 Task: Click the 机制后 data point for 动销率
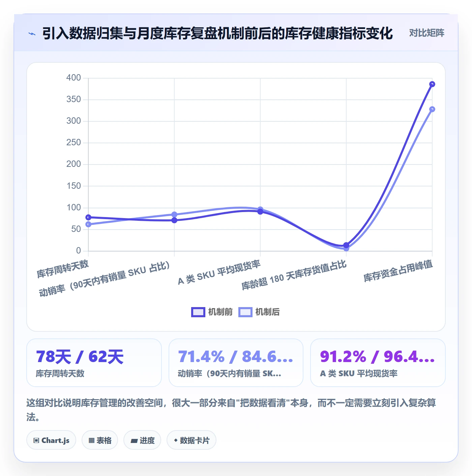[x=174, y=214]
